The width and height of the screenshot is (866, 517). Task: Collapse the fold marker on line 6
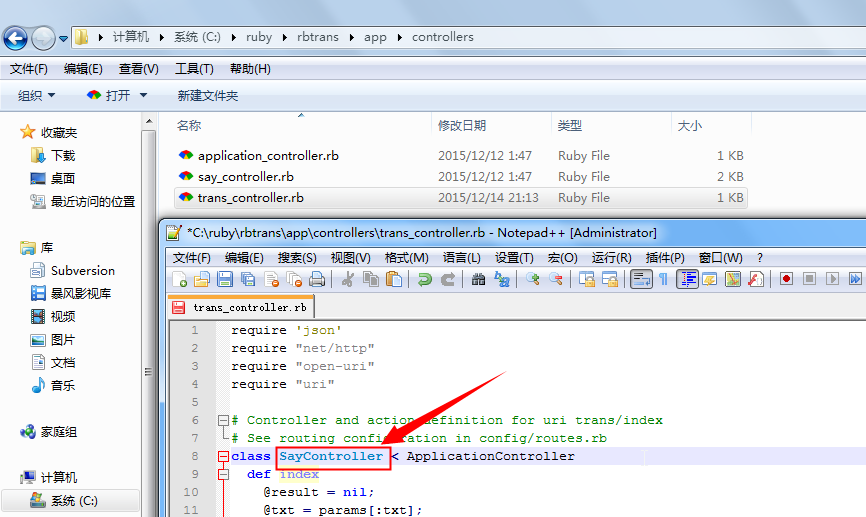(223, 420)
